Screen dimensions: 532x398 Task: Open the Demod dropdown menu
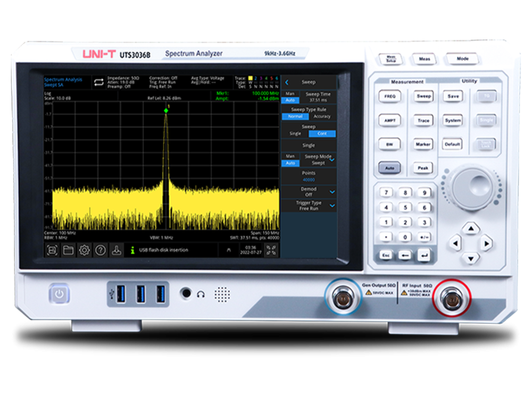click(x=332, y=192)
